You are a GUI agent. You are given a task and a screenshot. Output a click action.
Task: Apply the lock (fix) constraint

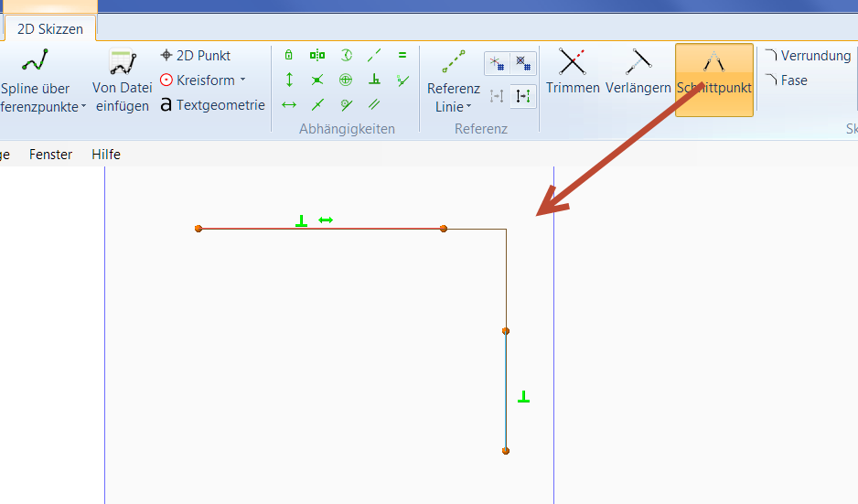click(x=289, y=55)
